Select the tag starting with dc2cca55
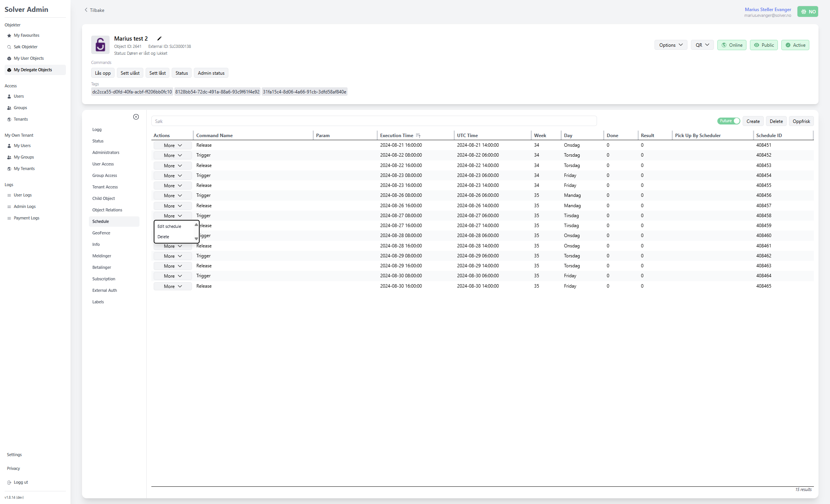The height and width of the screenshot is (504, 830). coord(132,92)
